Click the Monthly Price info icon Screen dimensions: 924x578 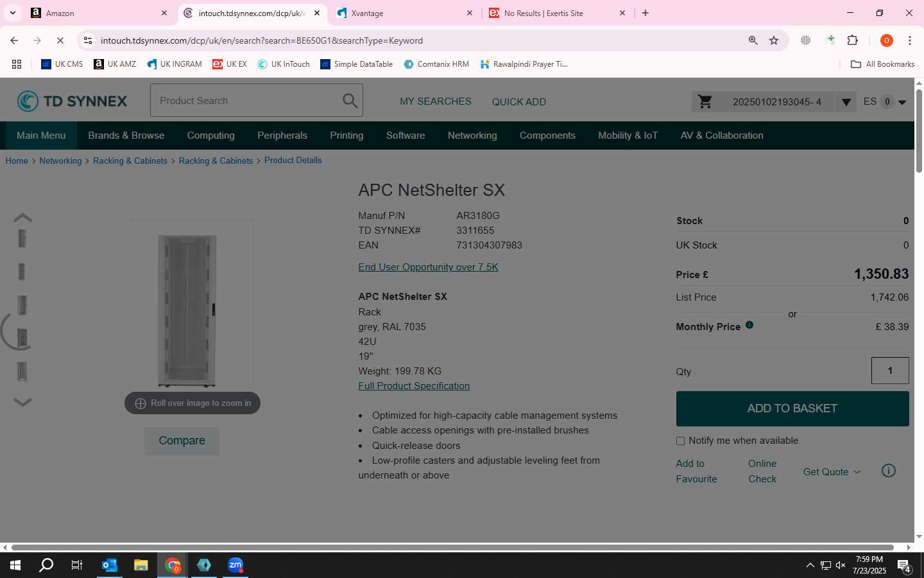749,325
